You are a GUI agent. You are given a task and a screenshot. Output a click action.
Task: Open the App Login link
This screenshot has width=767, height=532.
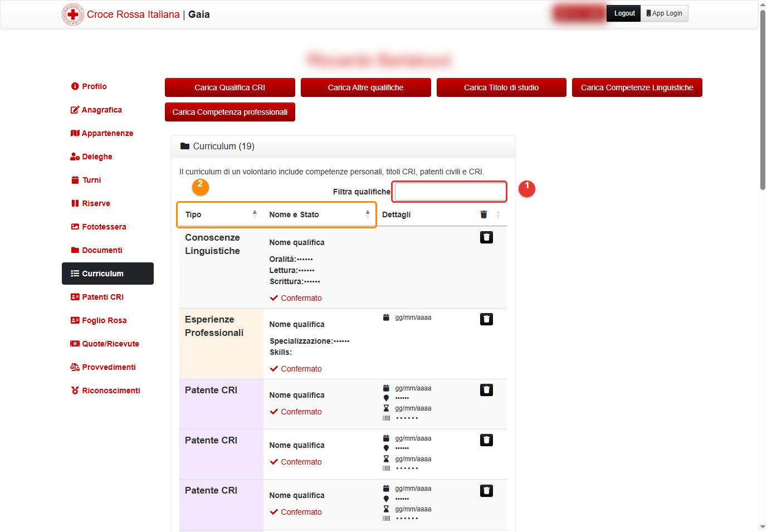665,13
